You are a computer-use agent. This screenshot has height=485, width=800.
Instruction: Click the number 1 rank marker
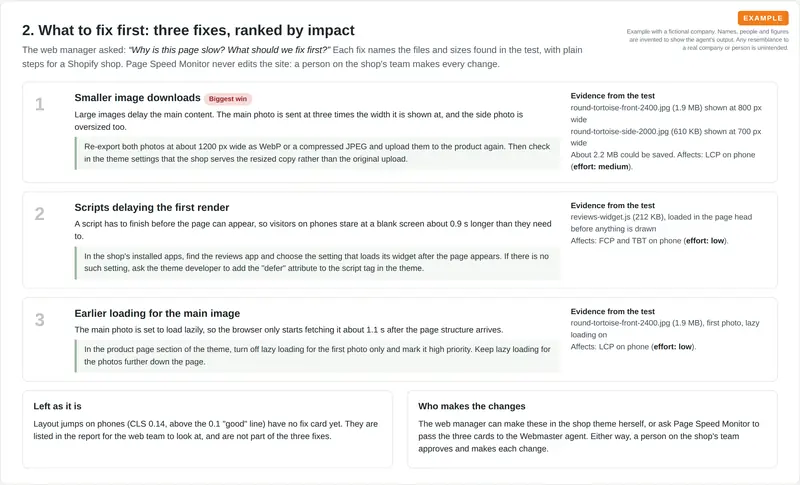[39, 105]
